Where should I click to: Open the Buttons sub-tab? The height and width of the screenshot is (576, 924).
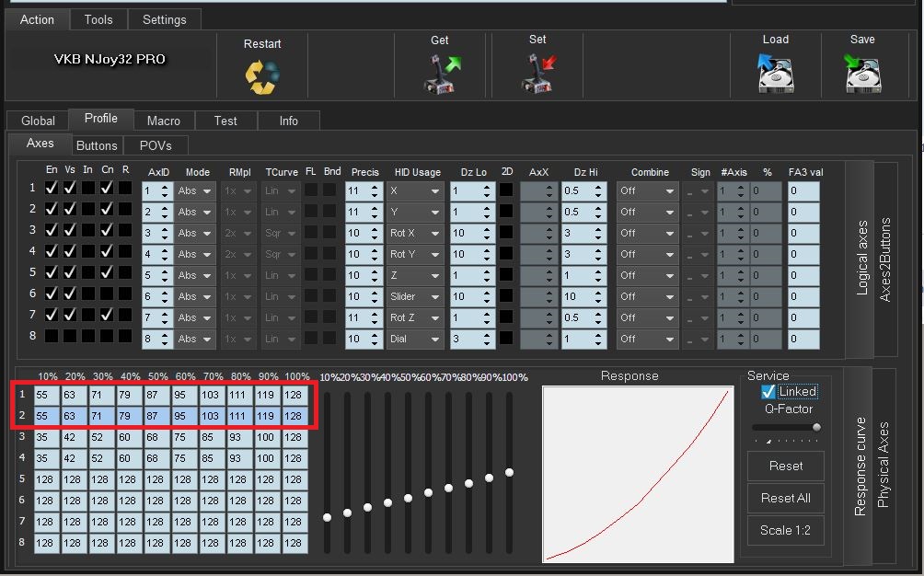[97, 145]
